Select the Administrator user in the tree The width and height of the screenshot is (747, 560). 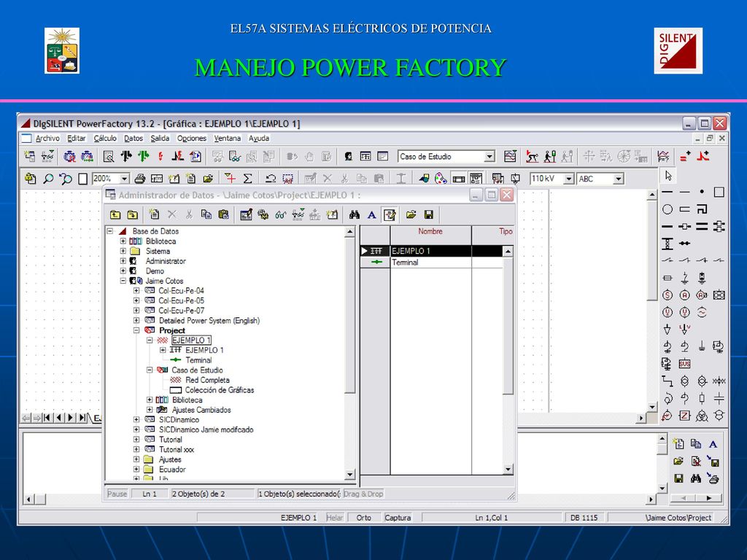(x=166, y=261)
